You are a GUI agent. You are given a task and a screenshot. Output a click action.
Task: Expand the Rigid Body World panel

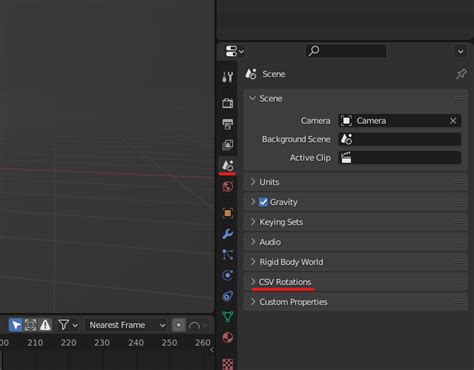355,262
